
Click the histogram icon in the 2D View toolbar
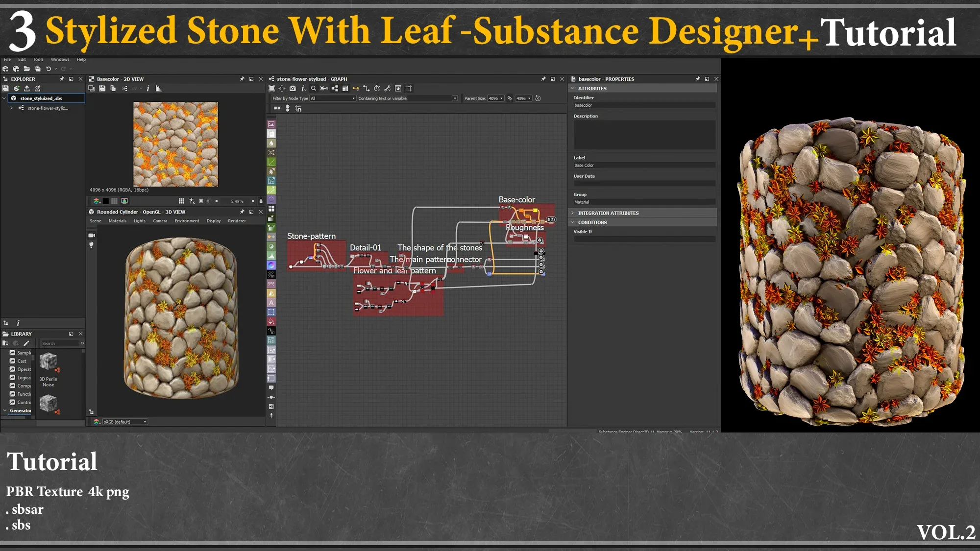(x=158, y=89)
